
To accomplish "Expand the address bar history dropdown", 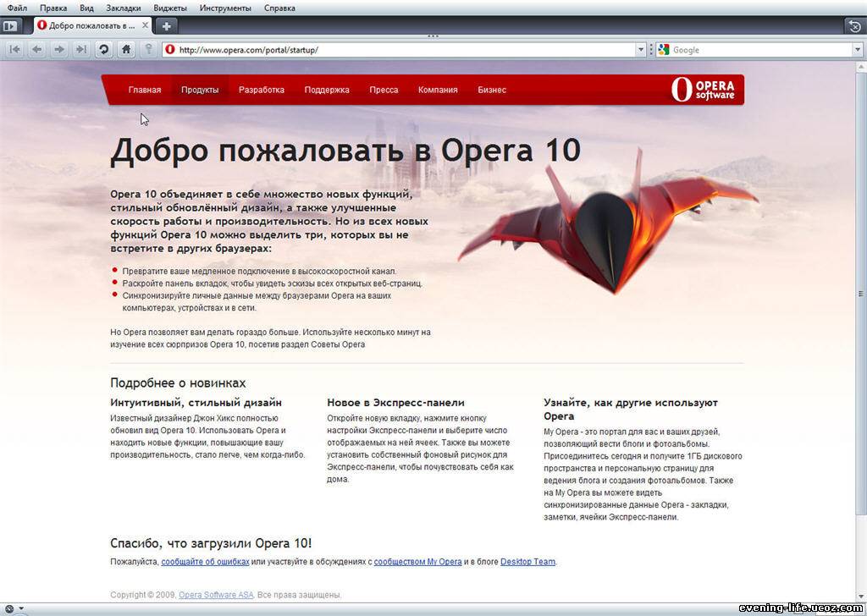I will 641,50.
